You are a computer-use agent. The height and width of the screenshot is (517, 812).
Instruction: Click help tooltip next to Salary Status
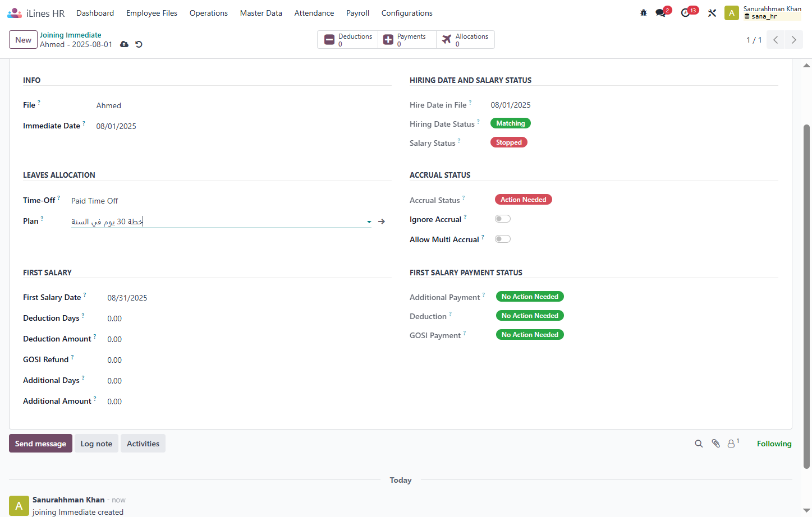[459, 141]
